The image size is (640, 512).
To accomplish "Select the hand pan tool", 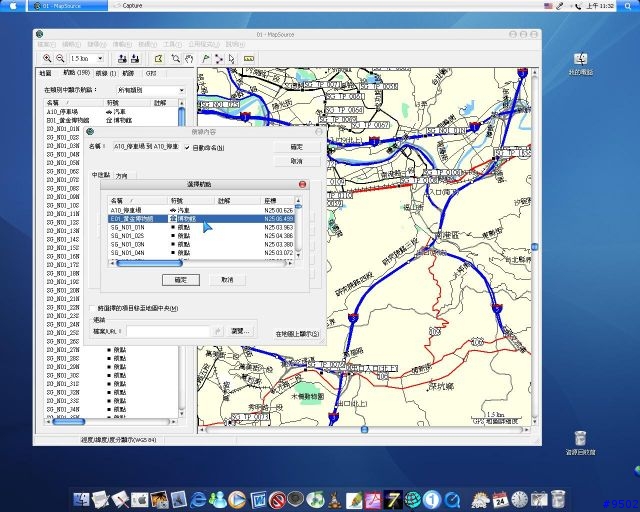I will tap(189, 59).
